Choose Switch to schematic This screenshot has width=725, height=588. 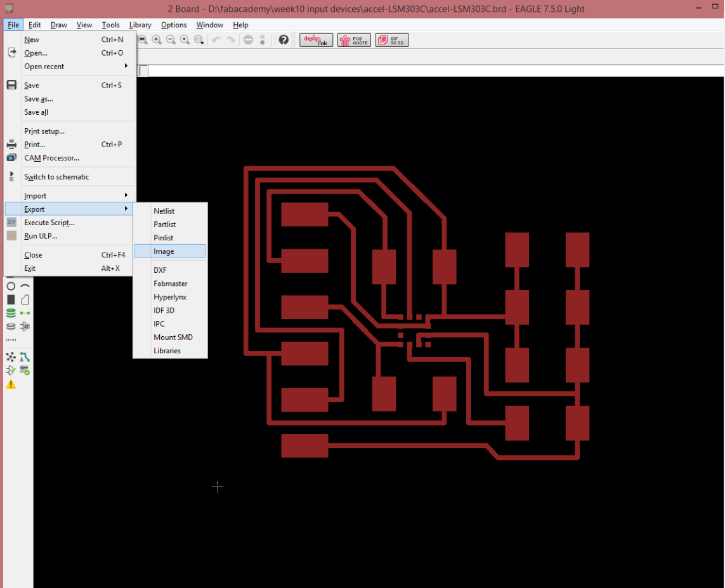point(70,177)
